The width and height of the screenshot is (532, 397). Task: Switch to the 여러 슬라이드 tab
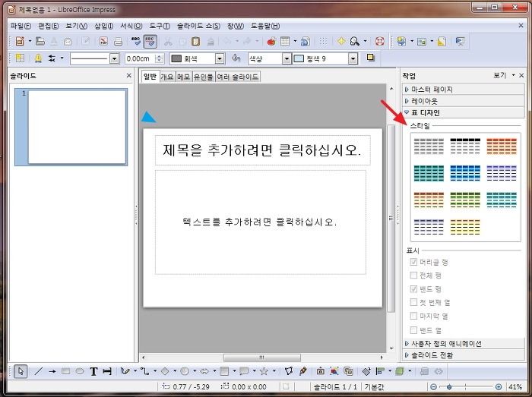point(237,77)
